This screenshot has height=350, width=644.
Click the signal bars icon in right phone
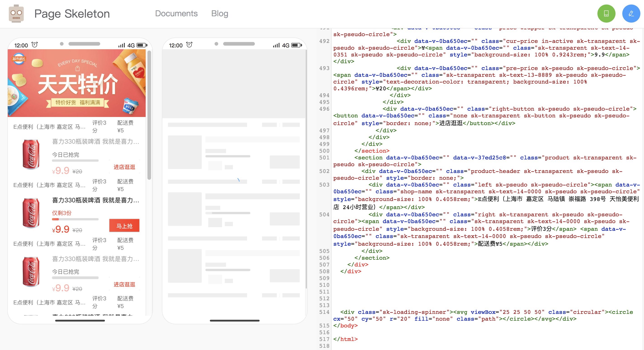point(276,45)
